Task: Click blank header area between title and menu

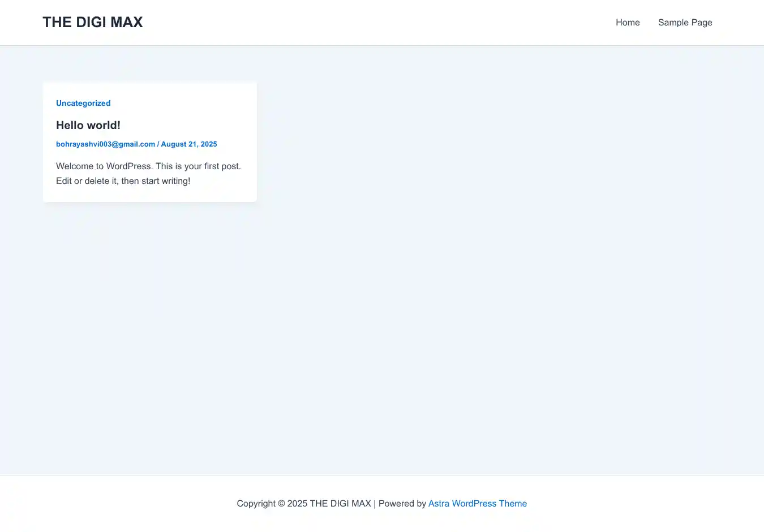Action: tap(368, 23)
